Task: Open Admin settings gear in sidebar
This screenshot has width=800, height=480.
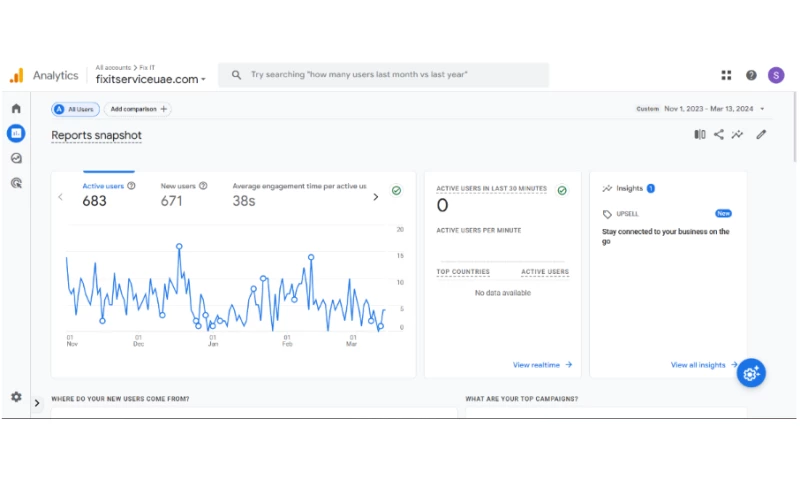Action: click(16, 397)
